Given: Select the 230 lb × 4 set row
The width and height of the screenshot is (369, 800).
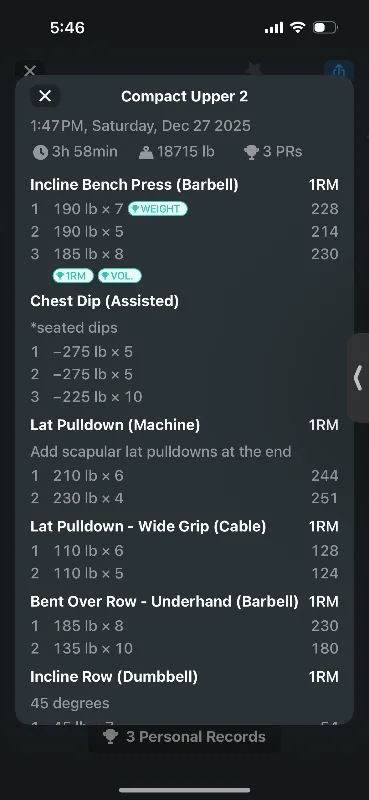Looking at the screenshot, I should pos(184,498).
